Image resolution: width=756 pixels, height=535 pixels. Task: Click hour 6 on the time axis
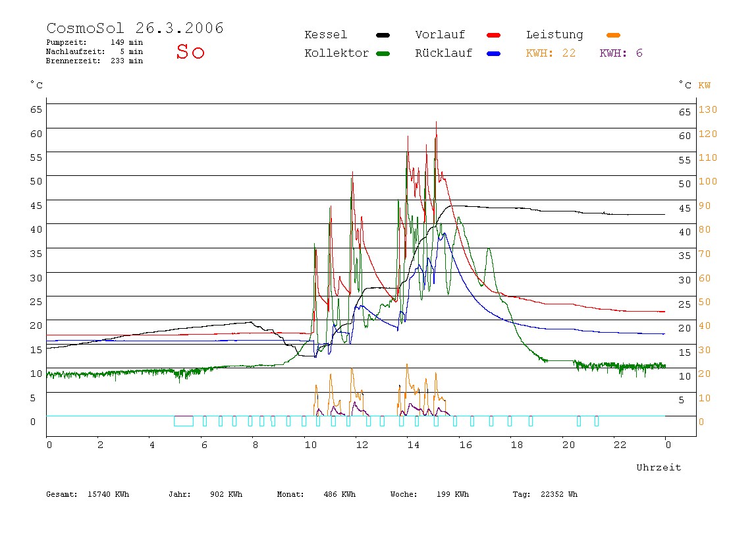204,445
